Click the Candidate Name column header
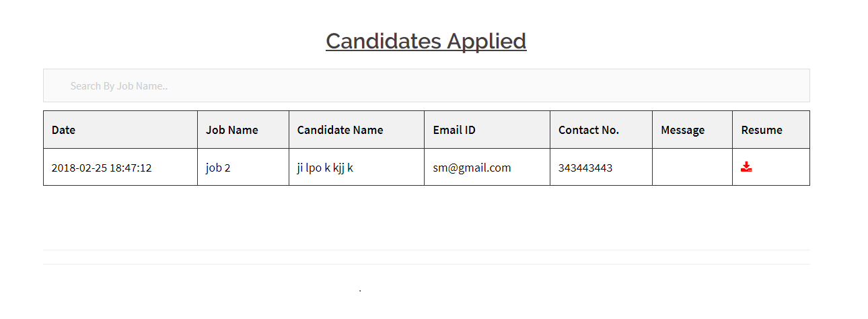The image size is (868, 319). click(x=340, y=130)
